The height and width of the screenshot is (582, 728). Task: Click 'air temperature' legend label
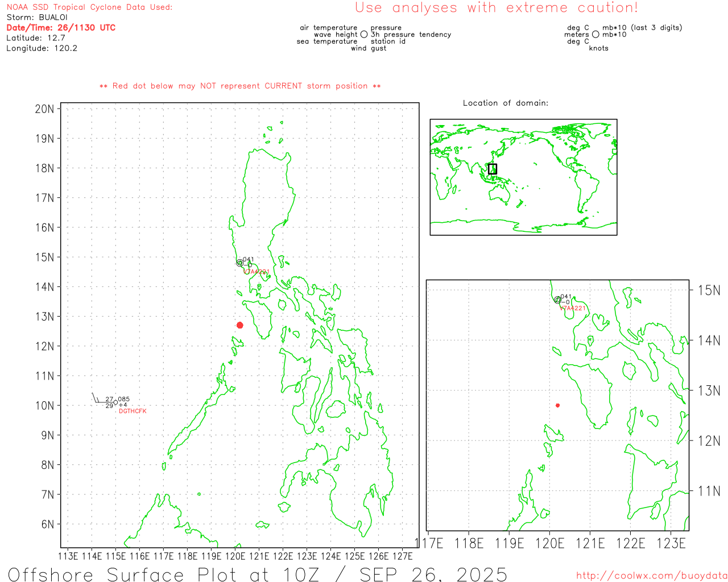[329, 28]
